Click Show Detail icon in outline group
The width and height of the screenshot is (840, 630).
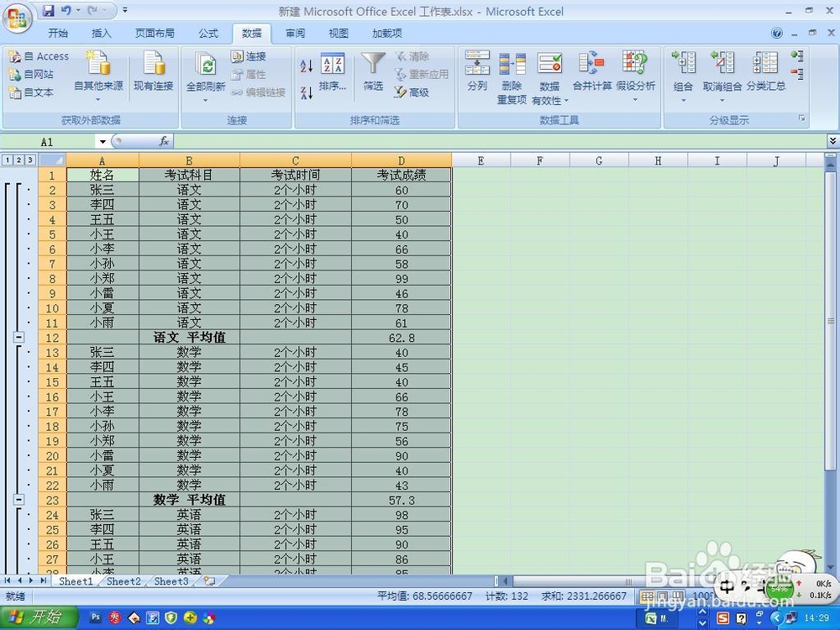coord(797,55)
